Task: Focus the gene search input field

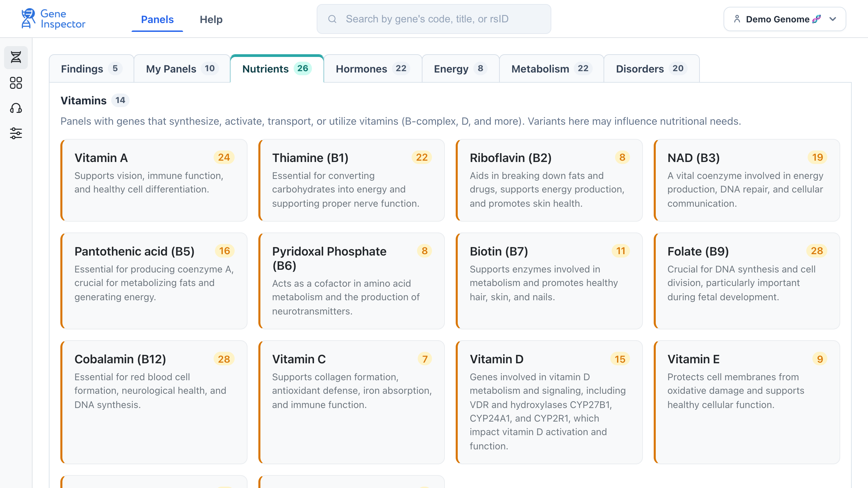Action: [434, 19]
